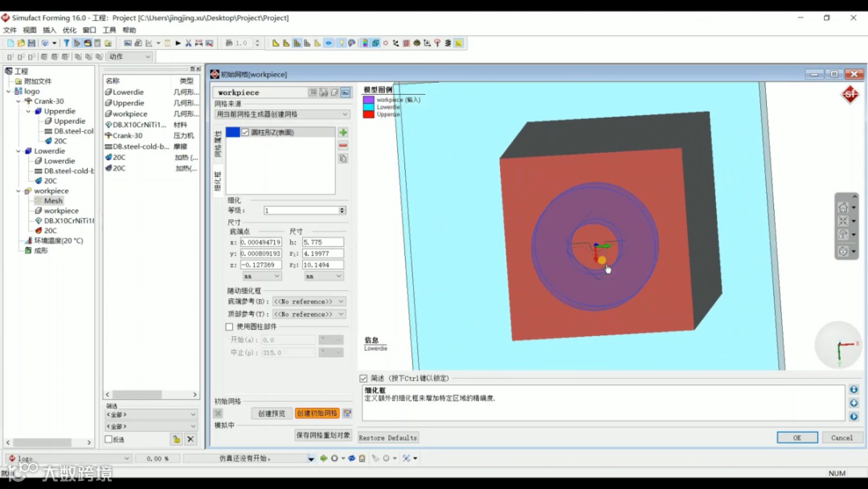Copy the selected refinement box icon
868x489 pixels.
[343, 158]
